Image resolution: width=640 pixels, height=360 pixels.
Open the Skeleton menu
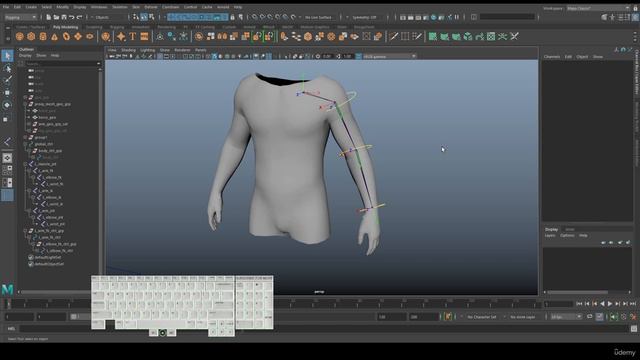pos(120,7)
